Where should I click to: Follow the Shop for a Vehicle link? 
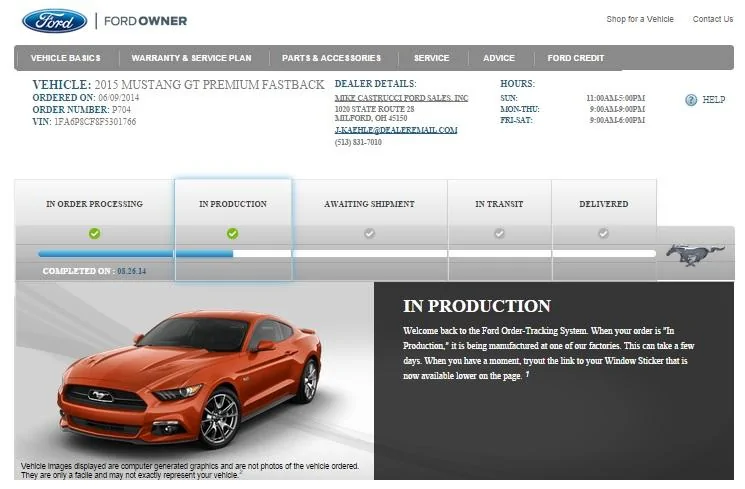[640, 19]
